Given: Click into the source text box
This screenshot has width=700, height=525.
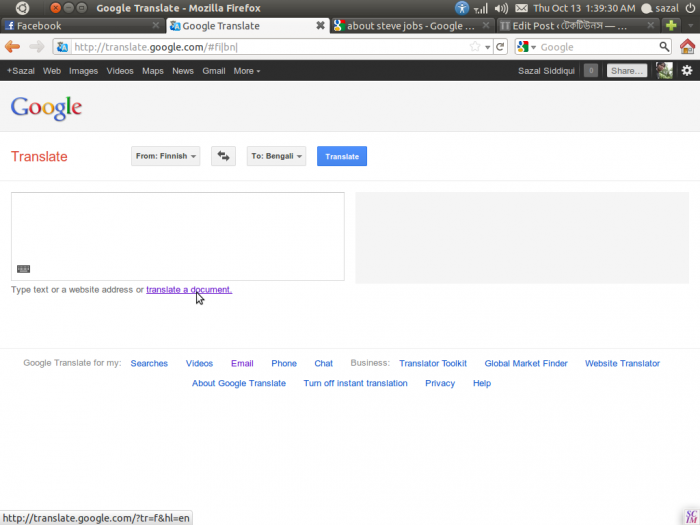Looking at the screenshot, I should 178,236.
